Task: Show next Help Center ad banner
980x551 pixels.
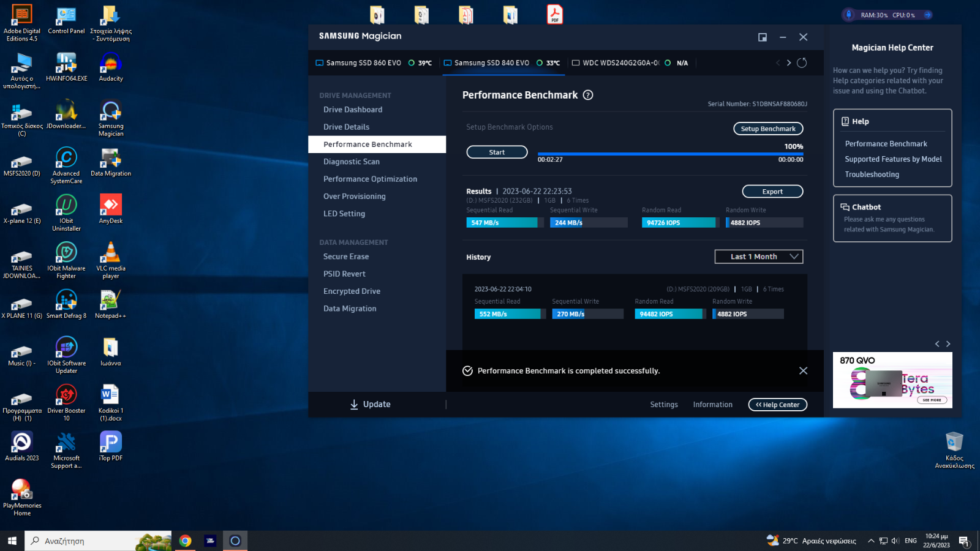Action: 948,344
